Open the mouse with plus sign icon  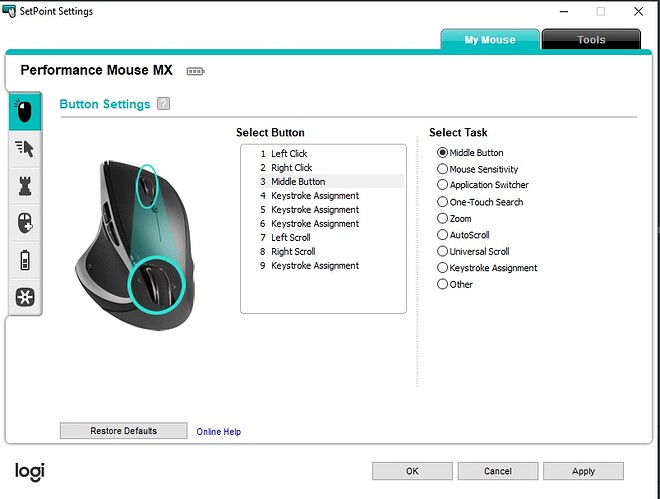pyautogui.click(x=24, y=223)
